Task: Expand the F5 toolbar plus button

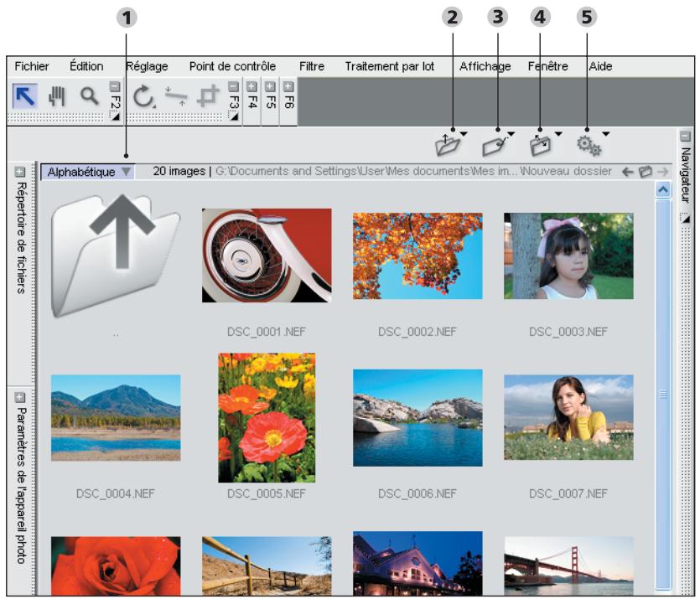Action: pyautogui.click(x=270, y=86)
